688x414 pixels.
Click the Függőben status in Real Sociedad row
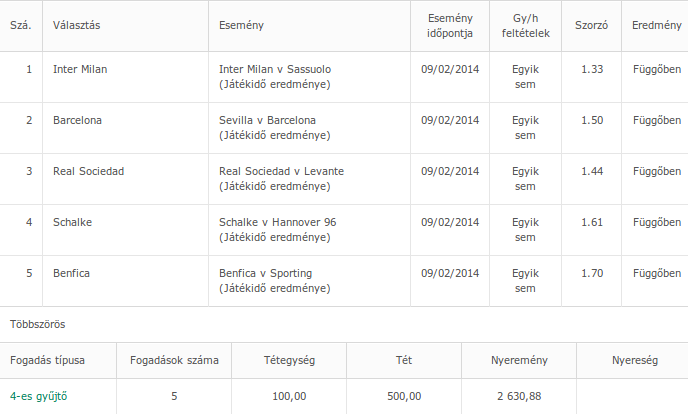point(657,171)
